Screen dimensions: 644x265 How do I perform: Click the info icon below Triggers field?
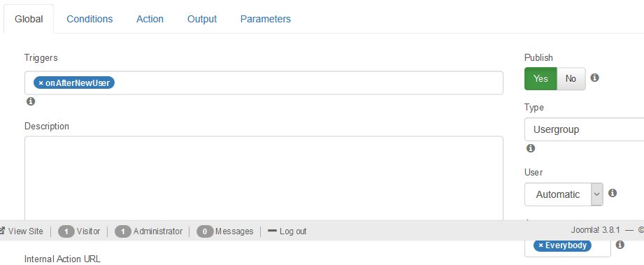coord(31,101)
